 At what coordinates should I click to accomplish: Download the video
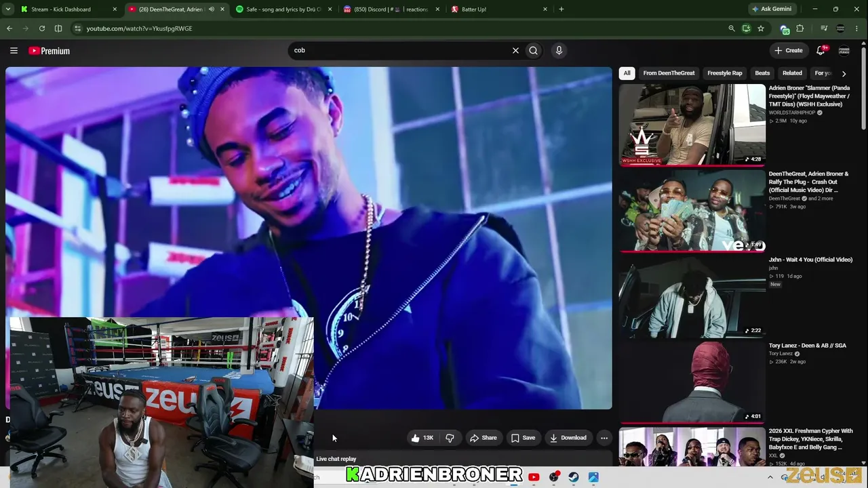point(568,438)
